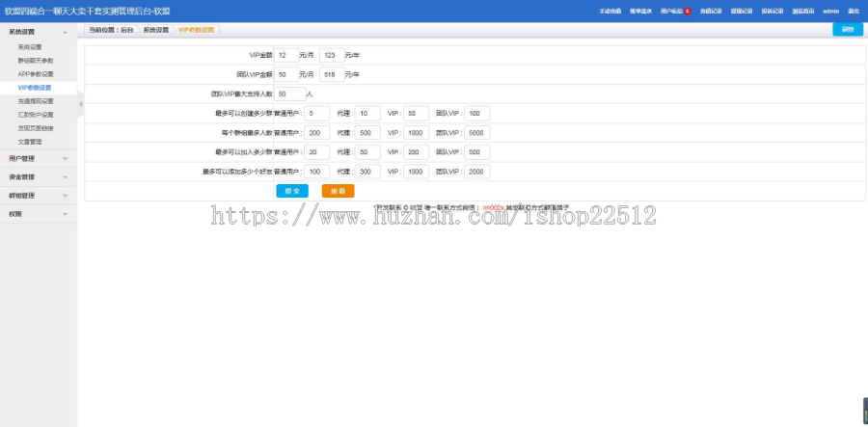The width and height of the screenshot is (868, 427).
Task: Click 最多可以创建多少群 团队VIP field showing 100
Action: pos(476,114)
